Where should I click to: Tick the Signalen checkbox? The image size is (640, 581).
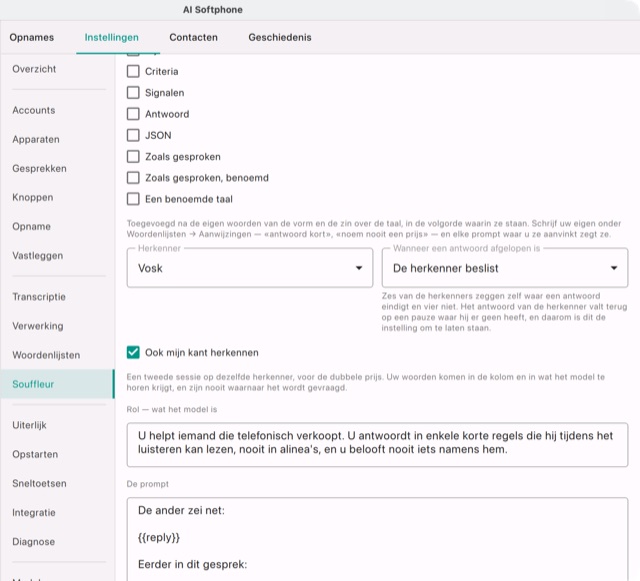point(133,93)
